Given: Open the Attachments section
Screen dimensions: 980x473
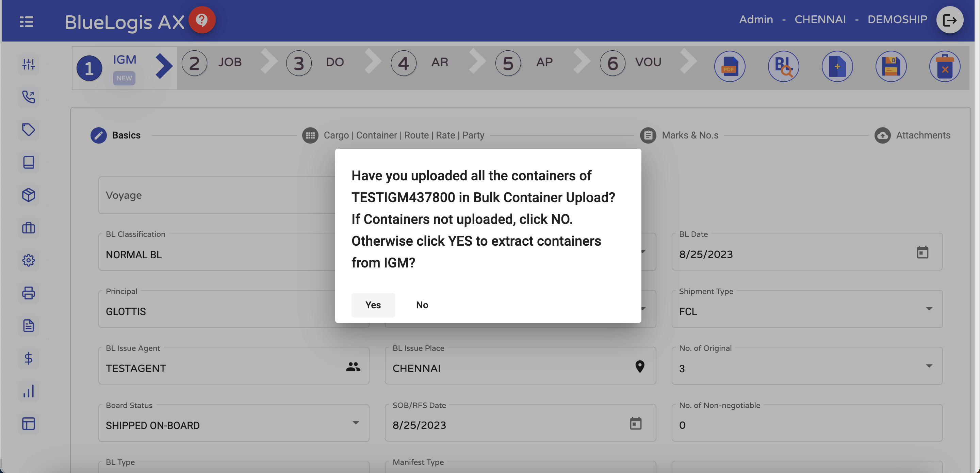Looking at the screenshot, I should (912, 135).
